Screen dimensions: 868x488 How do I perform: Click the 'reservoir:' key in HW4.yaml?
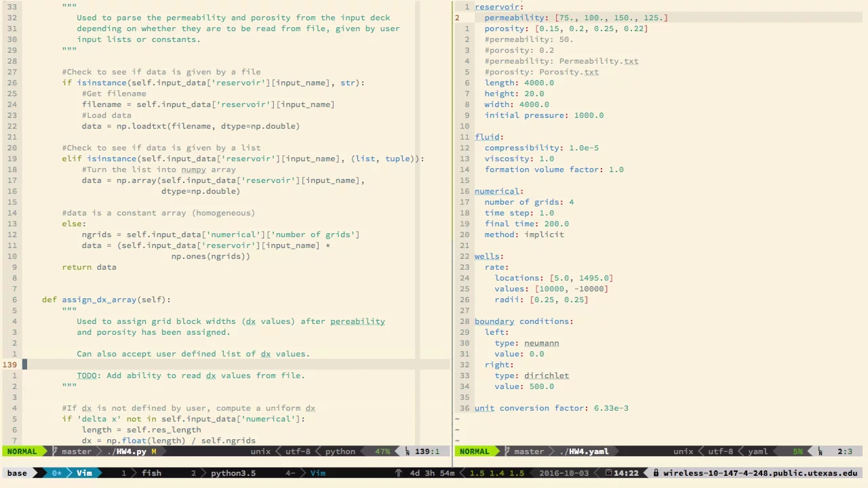(x=499, y=7)
